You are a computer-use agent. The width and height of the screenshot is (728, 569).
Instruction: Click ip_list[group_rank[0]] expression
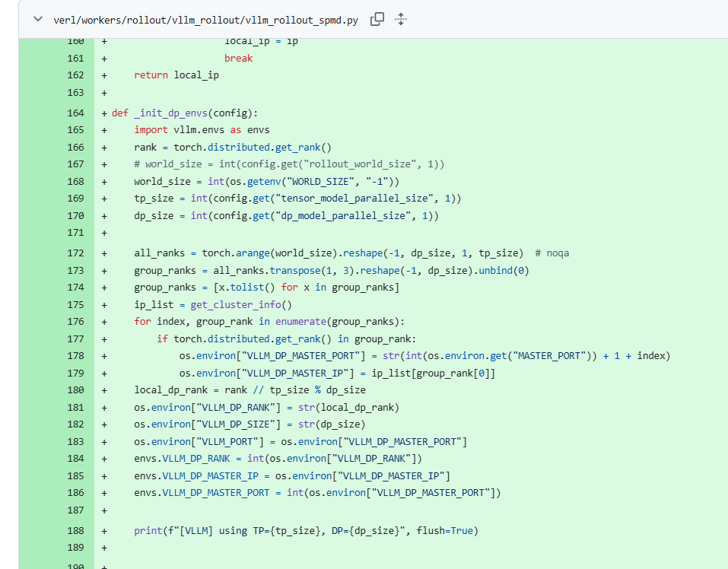[x=433, y=374]
